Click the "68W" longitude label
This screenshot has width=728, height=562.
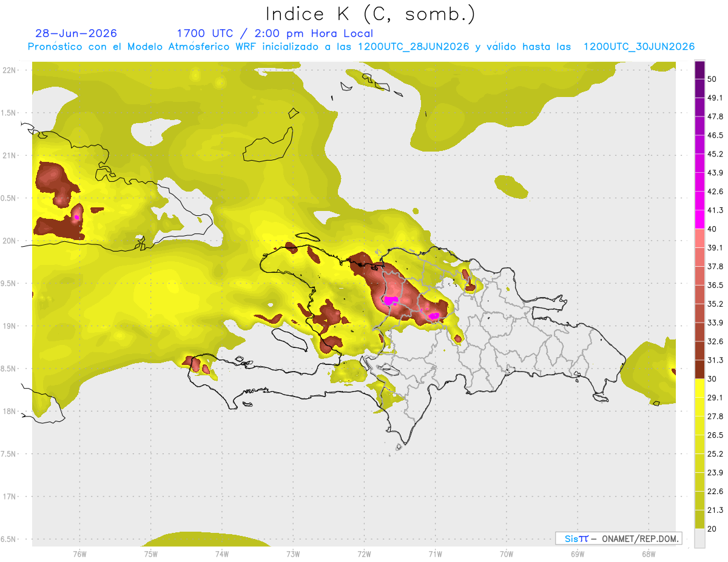(x=649, y=554)
